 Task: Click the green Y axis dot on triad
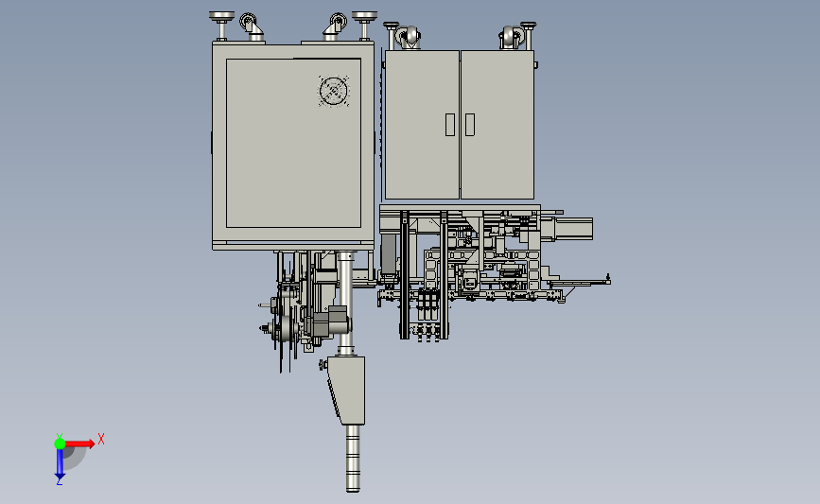click(x=60, y=443)
